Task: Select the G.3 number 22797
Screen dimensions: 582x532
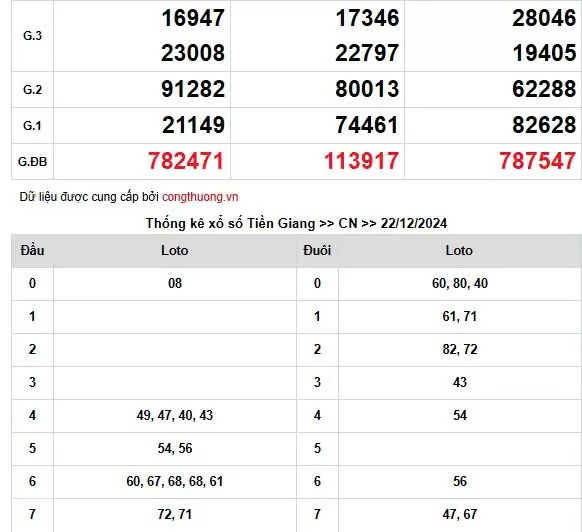Action: click(367, 53)
